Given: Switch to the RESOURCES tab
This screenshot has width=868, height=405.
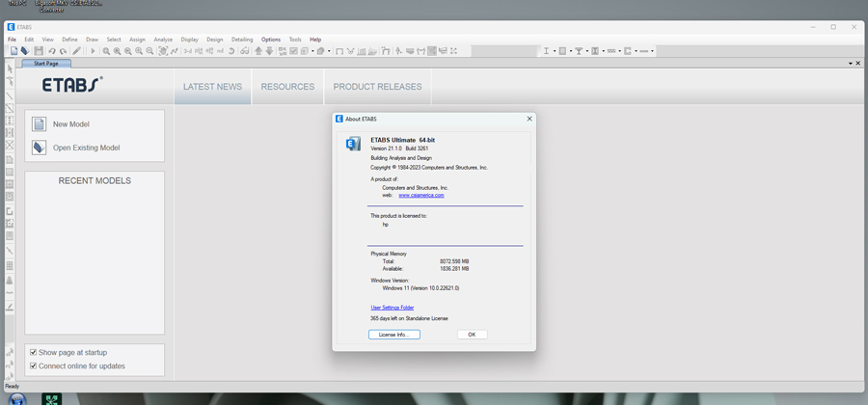Looking at the screenshot, I should click(287, 87).
